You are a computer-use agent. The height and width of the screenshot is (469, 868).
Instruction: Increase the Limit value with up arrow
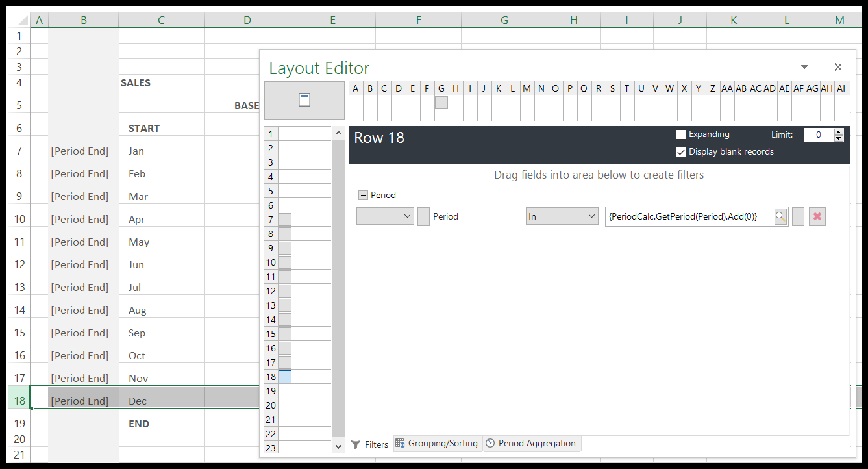point(839,132)
